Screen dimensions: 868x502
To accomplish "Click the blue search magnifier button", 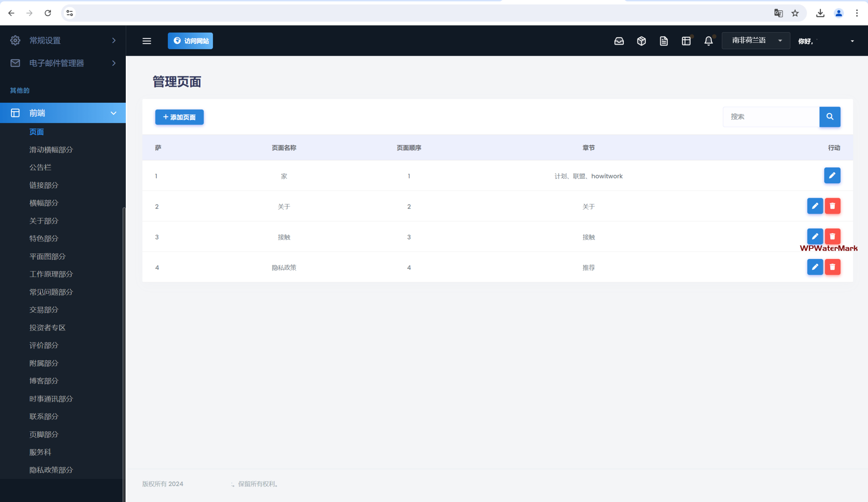I will pos(830,116).
